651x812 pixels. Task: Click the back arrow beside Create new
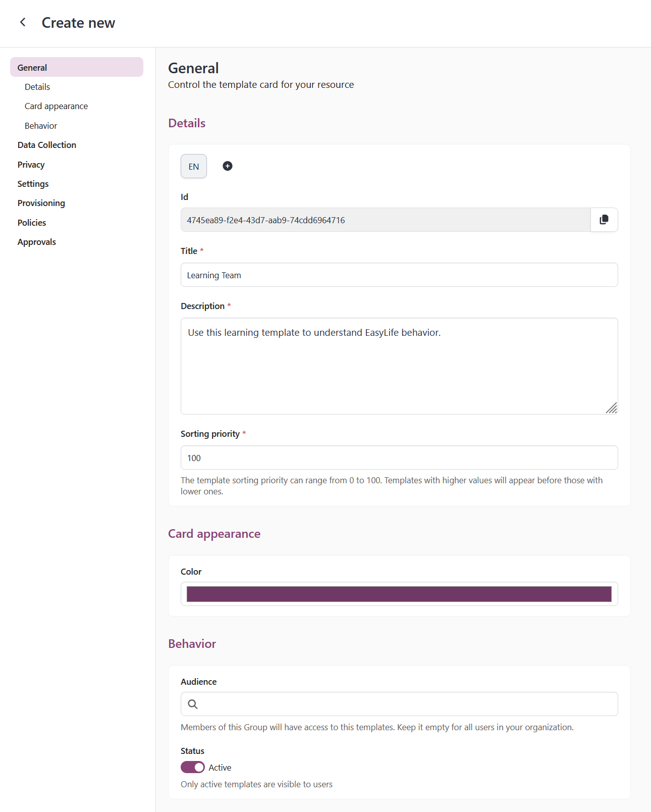point(23,22)
